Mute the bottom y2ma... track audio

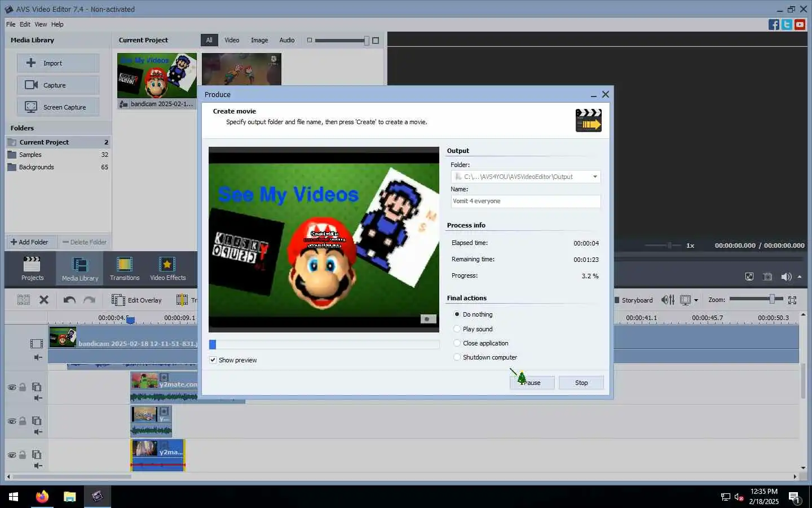[38, 466]
